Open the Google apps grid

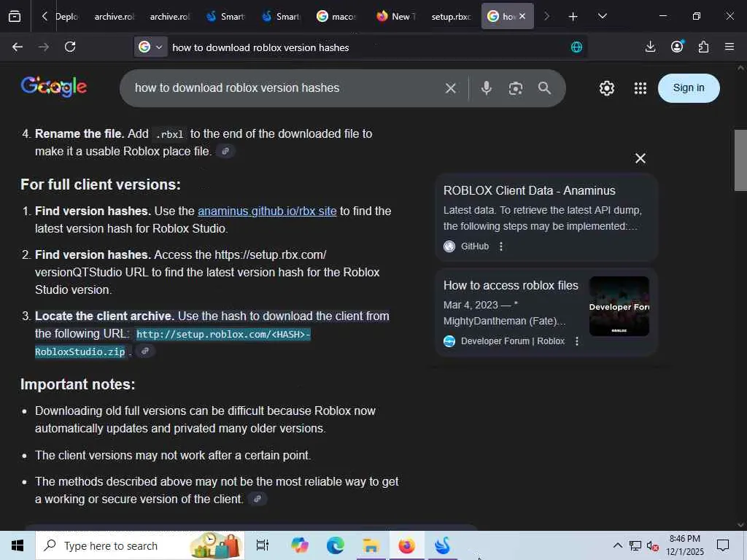tap(640, 88)
